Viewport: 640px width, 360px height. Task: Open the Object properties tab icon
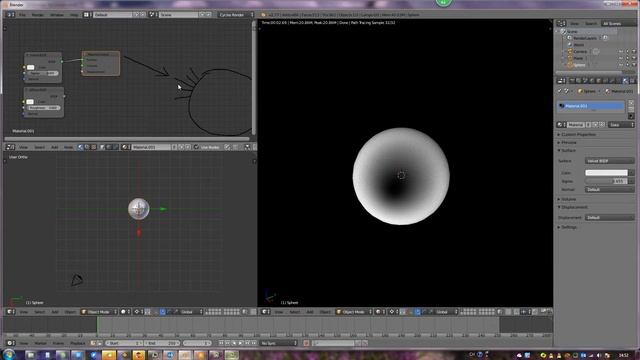click(599, 81)
